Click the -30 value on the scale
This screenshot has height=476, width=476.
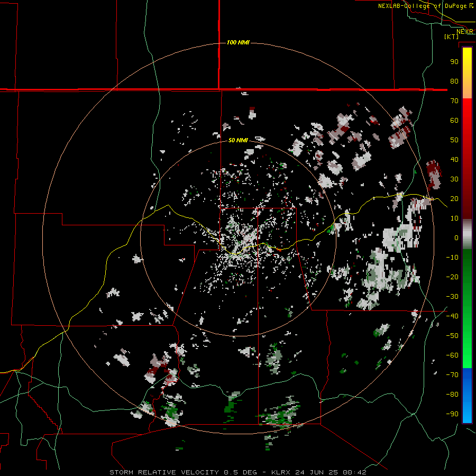[453, 297]
